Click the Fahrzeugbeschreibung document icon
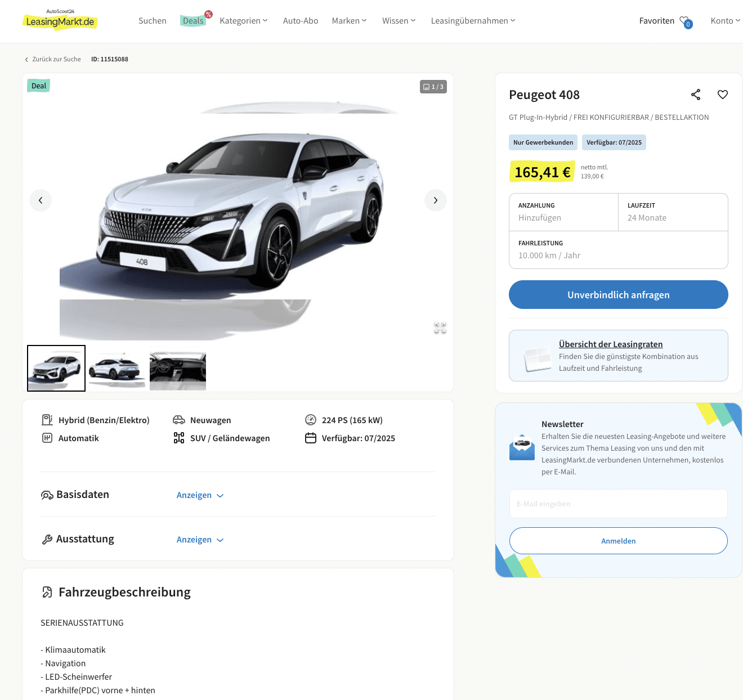 coord(47,592)
